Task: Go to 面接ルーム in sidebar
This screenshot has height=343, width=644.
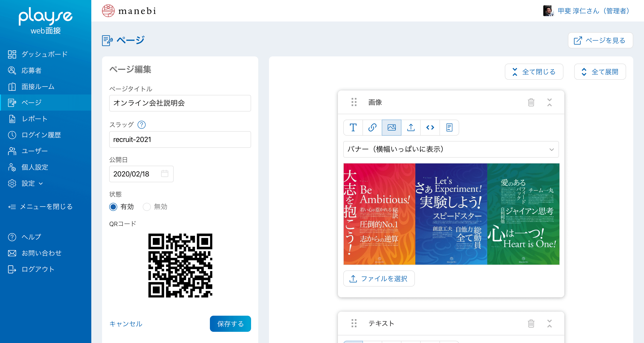Action: pos(45,87)
